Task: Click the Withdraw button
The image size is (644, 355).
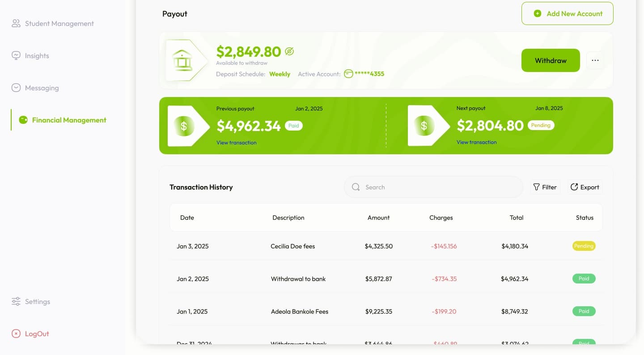Action: point(551,60)
